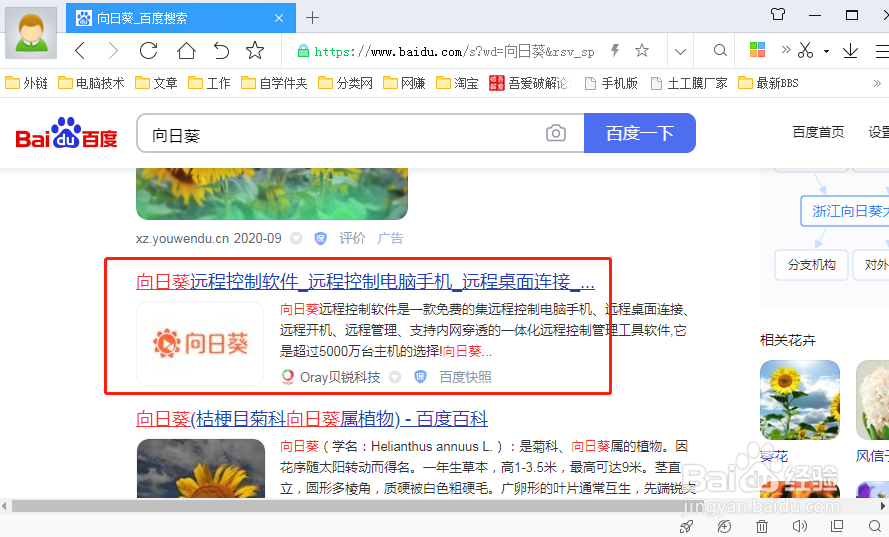Click the rocket accelerator icon in status bar
The width and height of the screenshot is (889, 537).
686,526
